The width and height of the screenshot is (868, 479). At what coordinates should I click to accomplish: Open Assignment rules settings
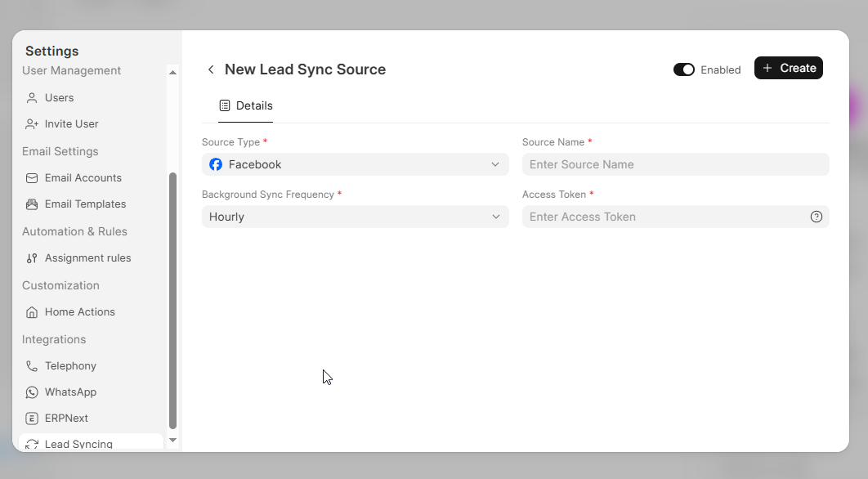(87, 258)
